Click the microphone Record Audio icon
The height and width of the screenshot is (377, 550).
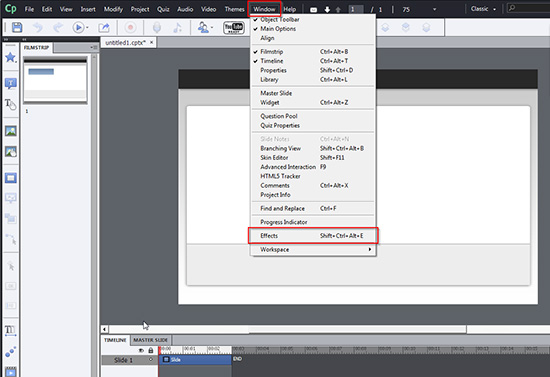[x=157, y=27]
